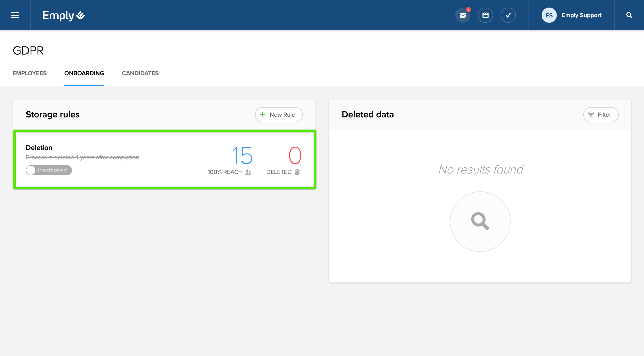Open the Filter for deleted data

[601, 115]
